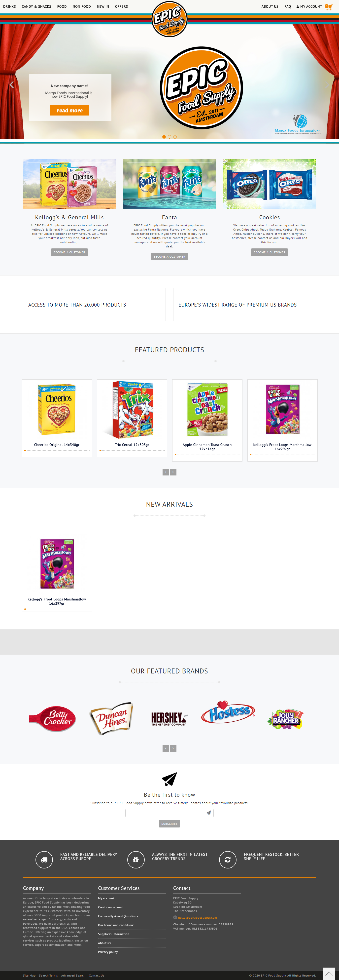Select the third hero slider dot

(x=175, y=137)
